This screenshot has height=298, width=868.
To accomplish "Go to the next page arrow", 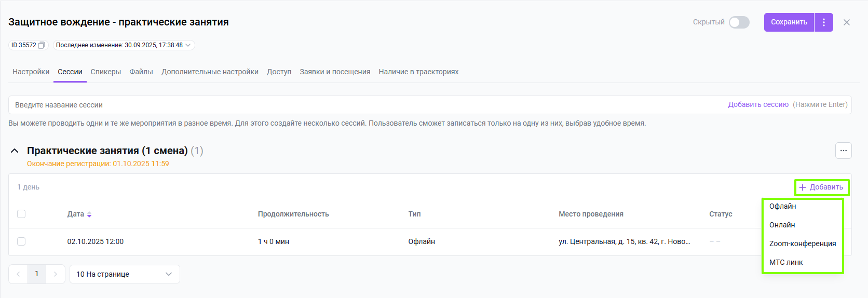I will click(56, 274).
